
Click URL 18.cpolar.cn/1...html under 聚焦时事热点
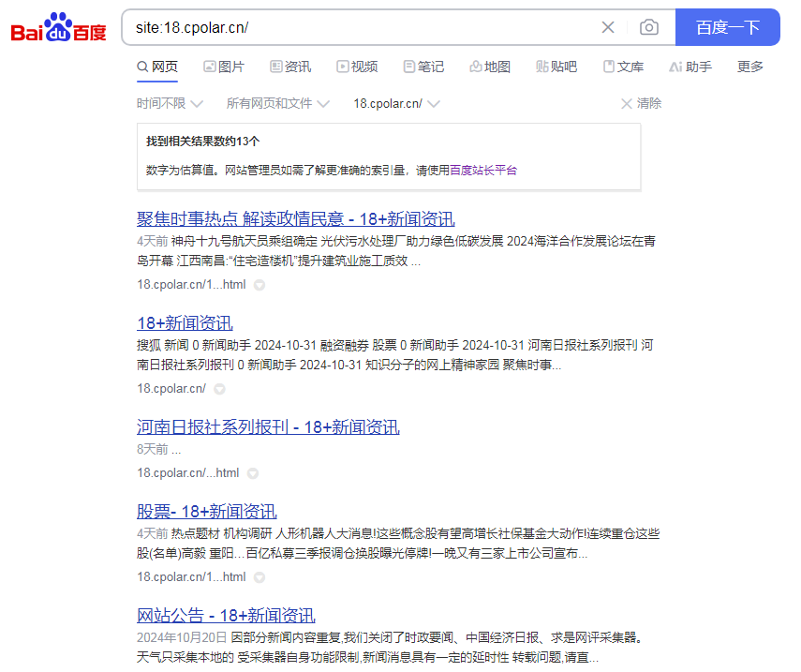point(191,285)
